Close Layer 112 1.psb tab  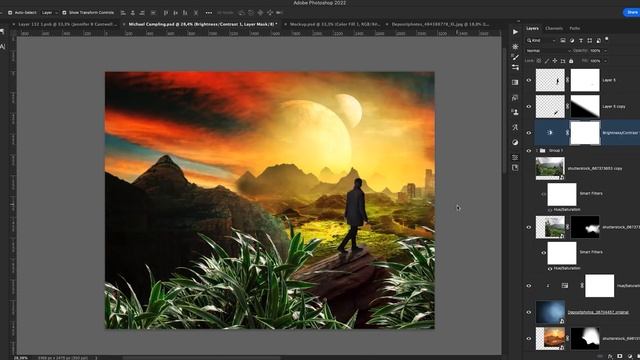[x=14, y=24]
